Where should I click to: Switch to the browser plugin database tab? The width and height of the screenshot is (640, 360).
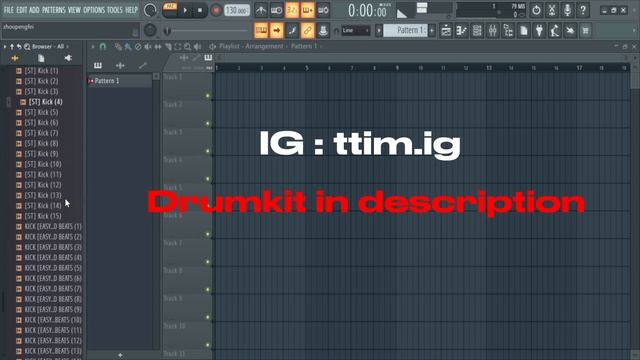[x=68, y=58]
